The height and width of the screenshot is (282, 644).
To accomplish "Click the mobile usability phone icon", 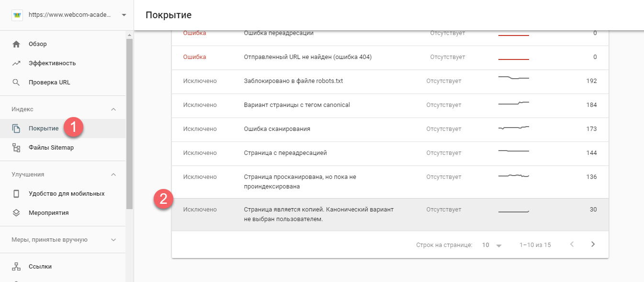I will pos(16,194).
